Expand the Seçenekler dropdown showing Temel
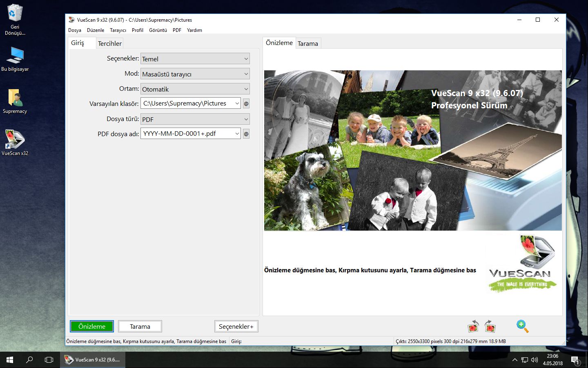Image resolution: width=588 pixels, height=368 pixels. coord(195,59)
